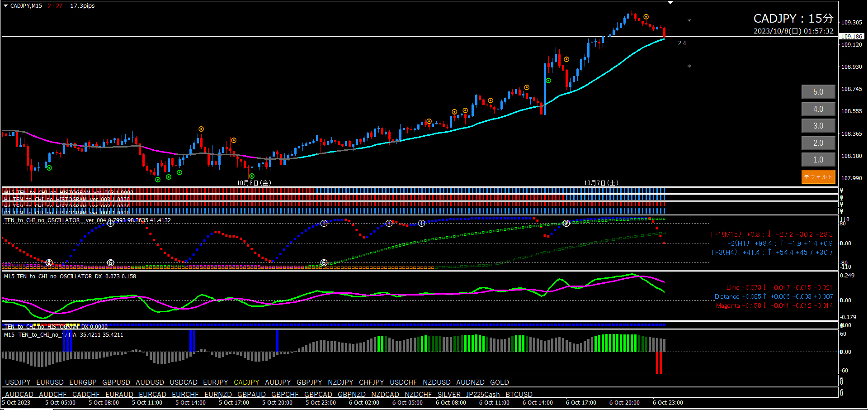868x410 pixels.
Task: Select the GBPCAD symbol
Action: click(x=318, y=395)
